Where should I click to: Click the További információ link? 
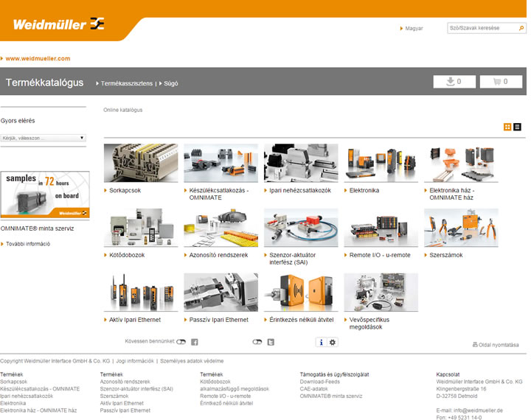[x=28, y=244]
